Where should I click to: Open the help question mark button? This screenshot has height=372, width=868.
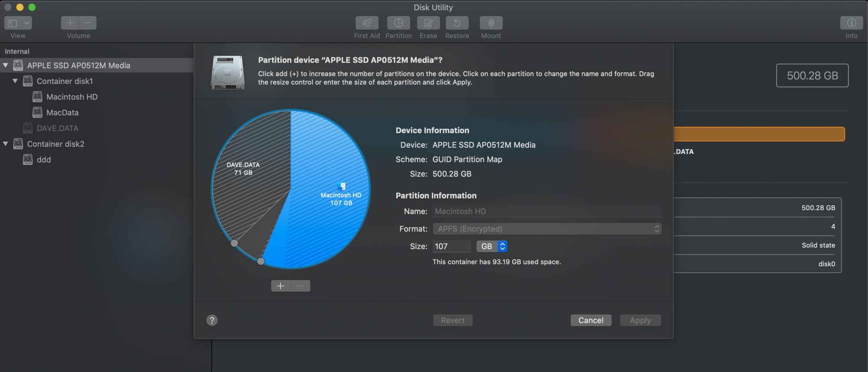pyautogui.click(x=212, y=320)
